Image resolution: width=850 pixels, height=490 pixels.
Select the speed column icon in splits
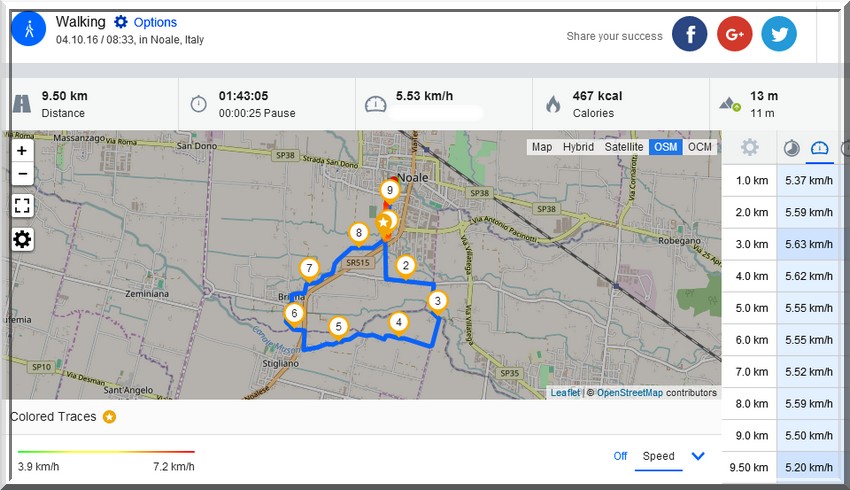[820, 148]
